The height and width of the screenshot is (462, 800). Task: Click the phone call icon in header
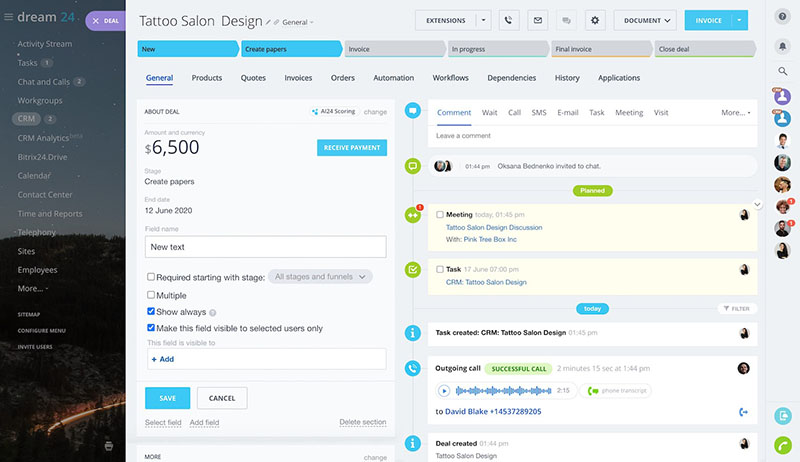510,20
